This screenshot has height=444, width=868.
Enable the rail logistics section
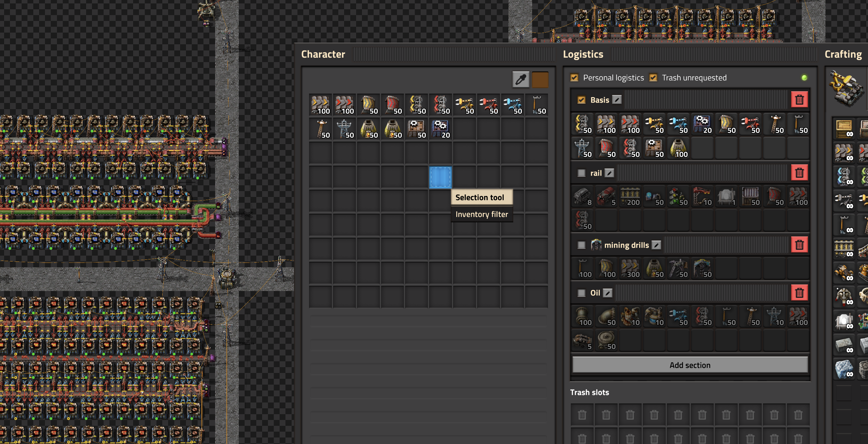pos(582,173)
